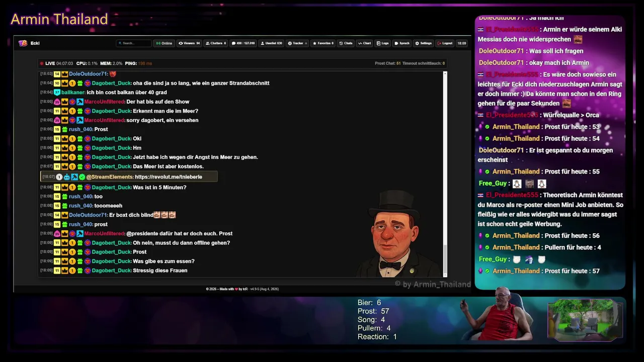Open Settings in the top bar
Image resolution: width=644 pixels, height=362 pixels.
point(424,43)
